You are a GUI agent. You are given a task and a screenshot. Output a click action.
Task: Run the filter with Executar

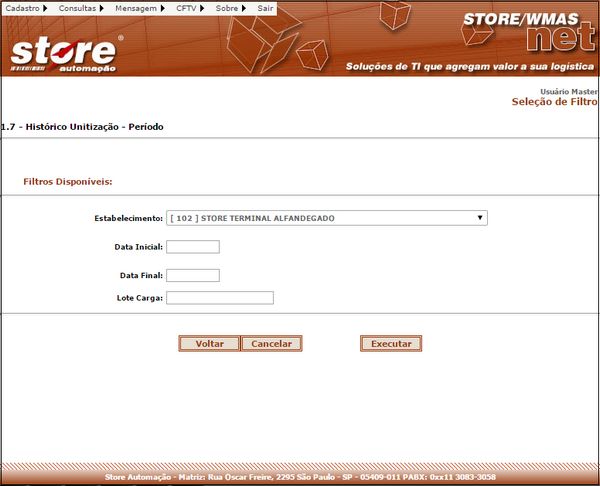391,343
